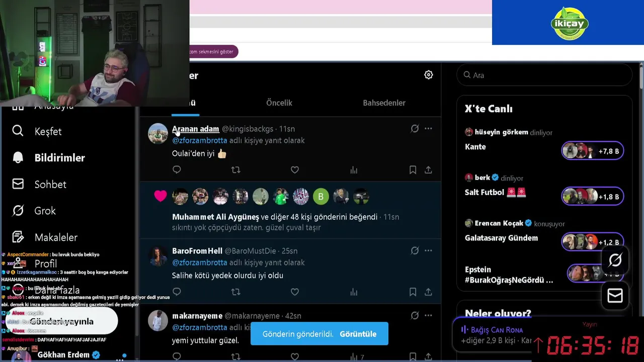The image size is (644, 362).
Task: View analytics of BaroFromHell's post
Action: [354, 292]
